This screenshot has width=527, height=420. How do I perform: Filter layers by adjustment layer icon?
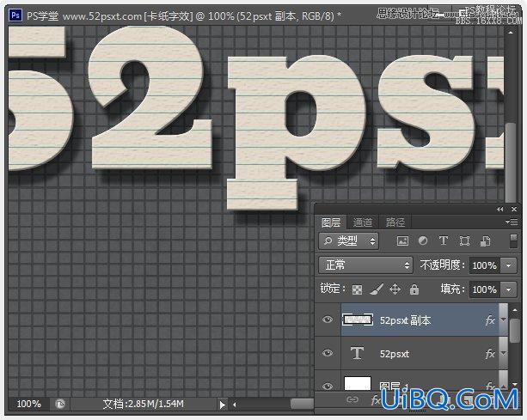click(x=423, y=240)
